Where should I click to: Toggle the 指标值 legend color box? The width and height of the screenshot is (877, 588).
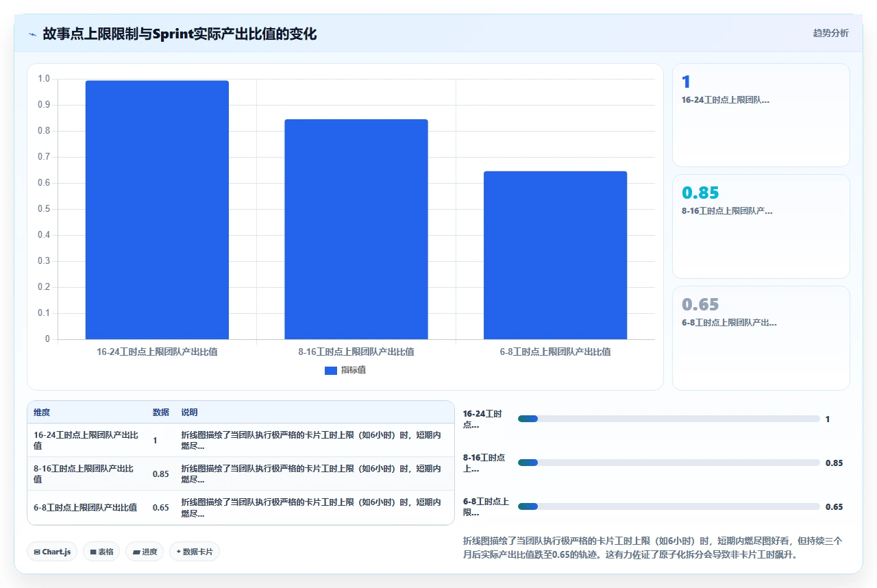pos(331,370)
